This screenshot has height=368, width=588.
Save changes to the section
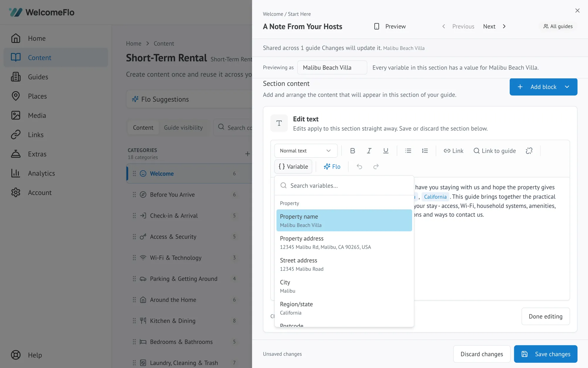pos(546,354)
